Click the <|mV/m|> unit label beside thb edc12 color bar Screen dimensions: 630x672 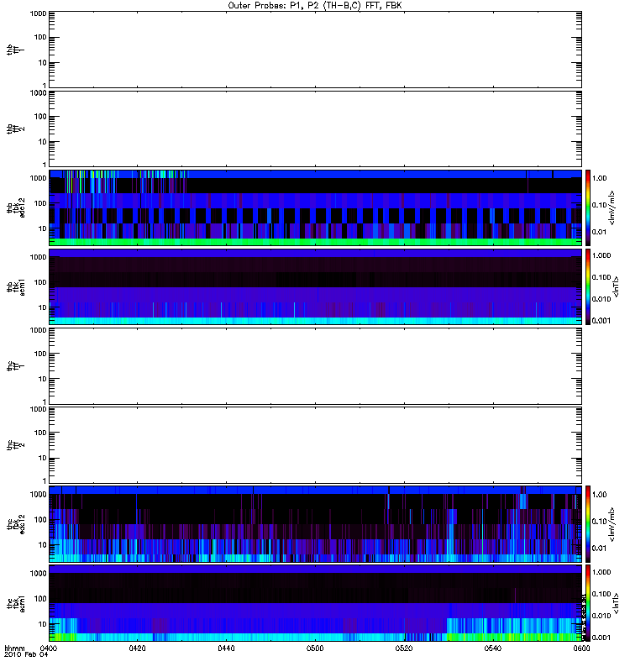(x=612, y=207)
